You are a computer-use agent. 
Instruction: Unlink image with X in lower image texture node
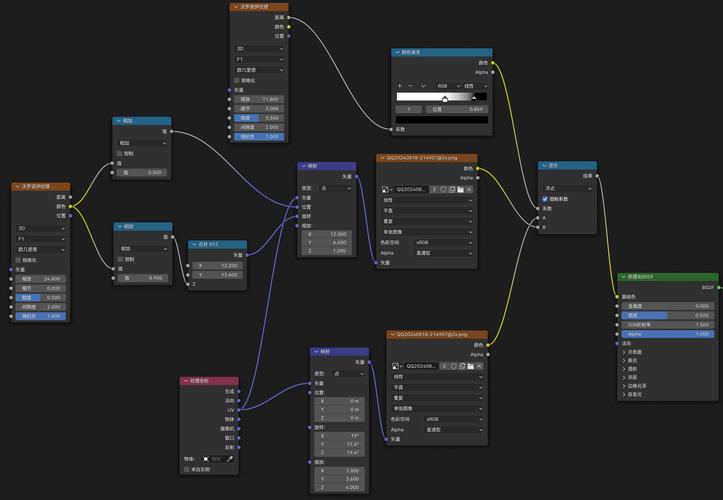[480, 366]
